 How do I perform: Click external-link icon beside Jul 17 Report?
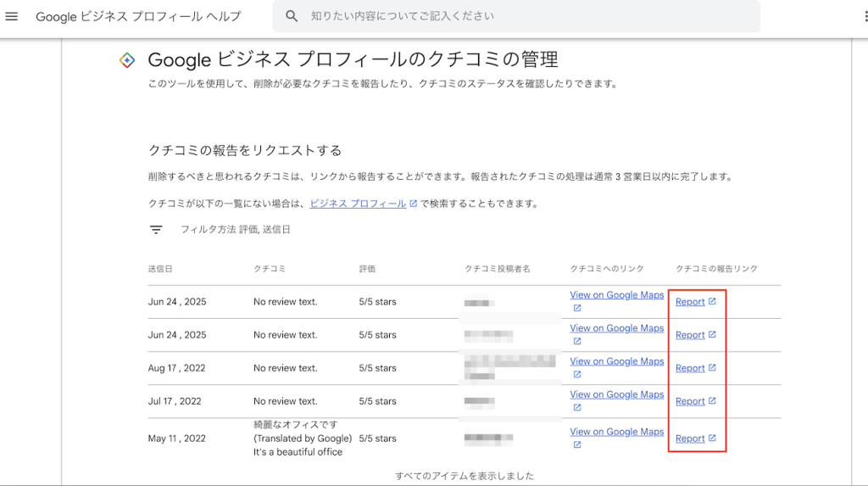712,400
